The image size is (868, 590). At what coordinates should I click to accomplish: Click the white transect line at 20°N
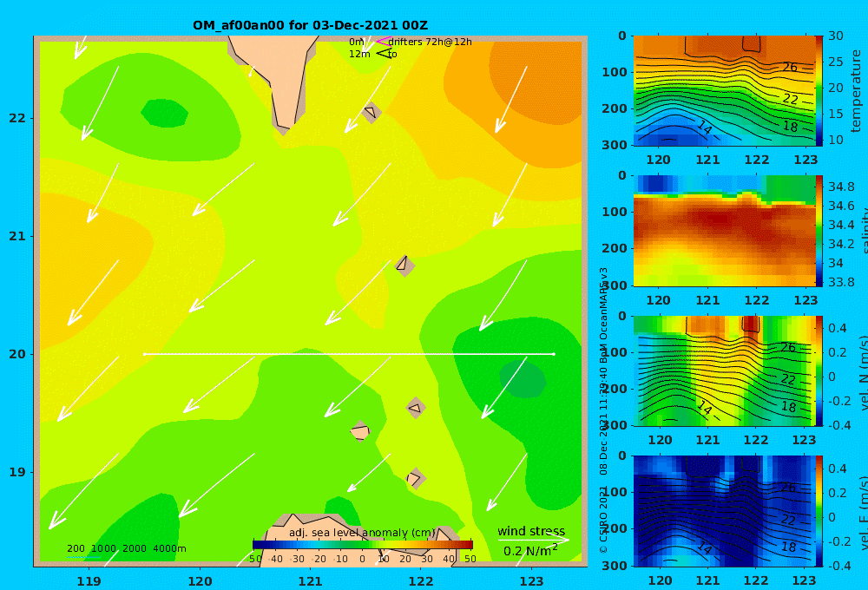click(x=349, y=354)
